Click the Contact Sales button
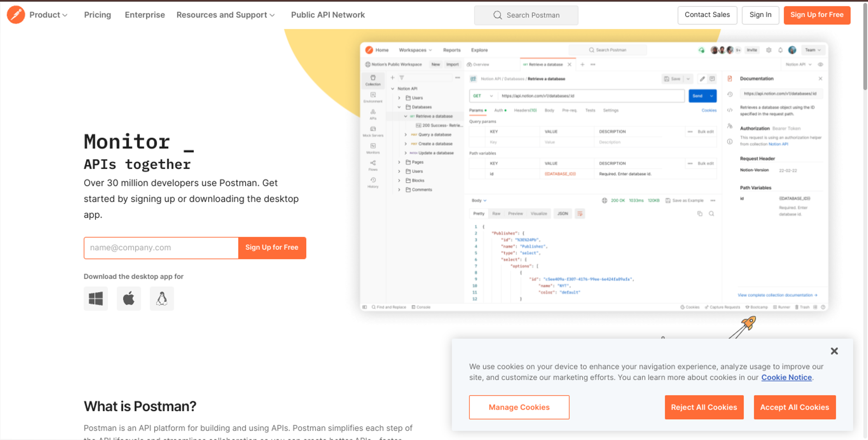Screen dimensions: 868x440 (x=707, y=15)
